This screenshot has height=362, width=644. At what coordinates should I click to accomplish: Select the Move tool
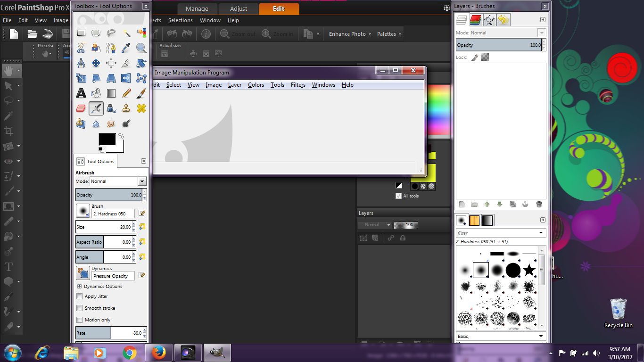coord(96,63)
